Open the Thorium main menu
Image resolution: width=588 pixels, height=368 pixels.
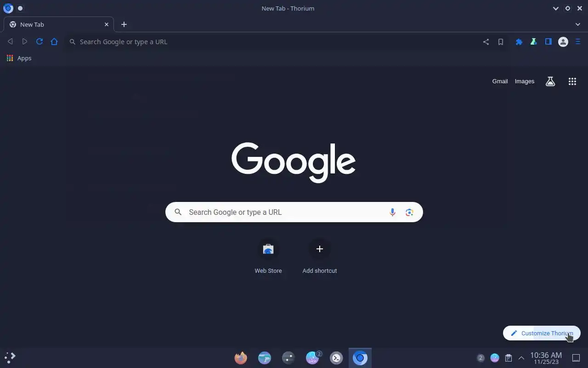tap(578, 42)
